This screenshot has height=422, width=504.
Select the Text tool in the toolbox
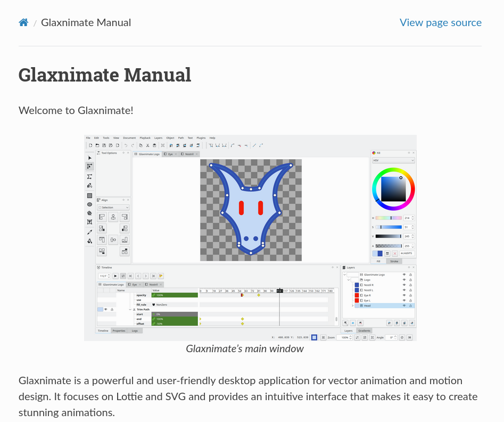click(x=90, y=222)
